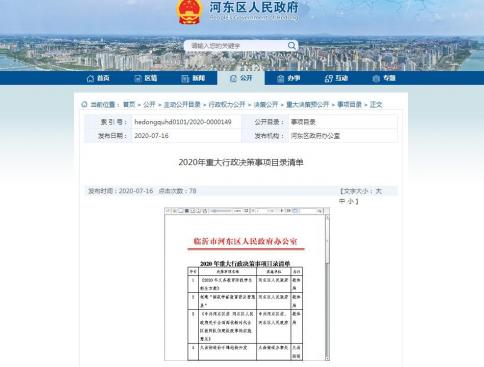The width and height of the screenshot is (484, 367).
Task: Click the national emblem logo
Action: [x=189, y=11]
